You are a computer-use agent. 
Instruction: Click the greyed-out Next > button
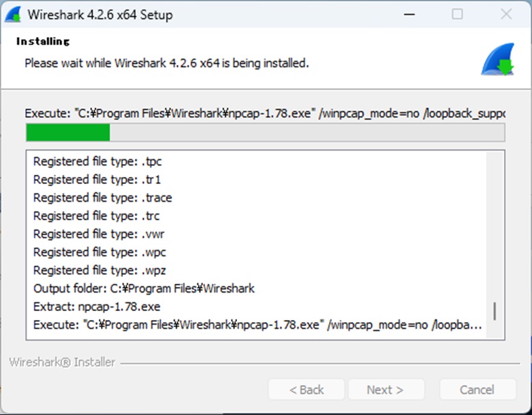pyautogui.click(x=385, y=390)
